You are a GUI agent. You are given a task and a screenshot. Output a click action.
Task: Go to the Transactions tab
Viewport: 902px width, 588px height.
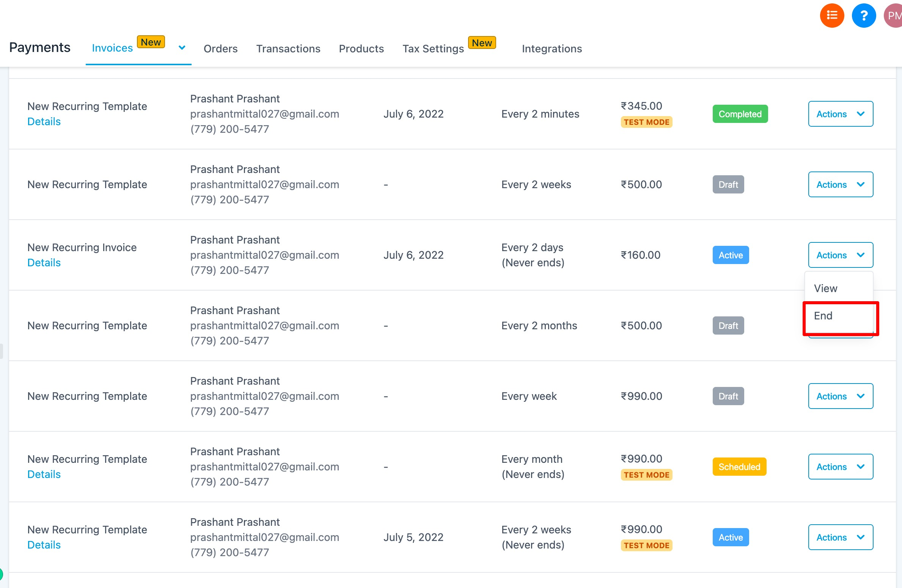[288, 49]
